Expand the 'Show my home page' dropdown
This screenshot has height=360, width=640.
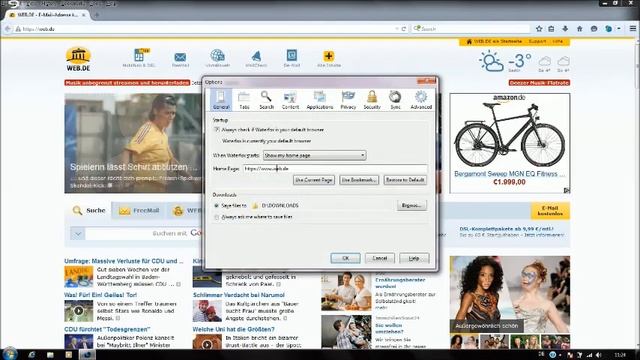(x=314, y=155)
